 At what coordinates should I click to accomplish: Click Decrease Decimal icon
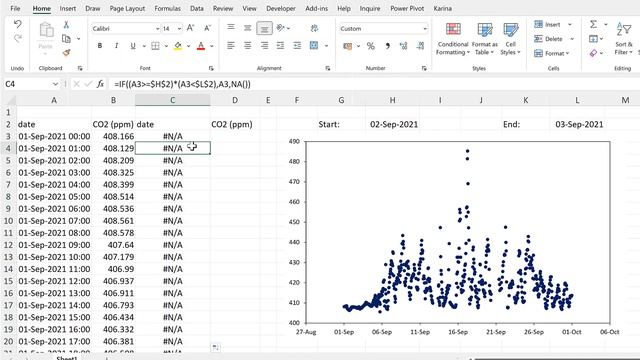click(x=420, y=46)
